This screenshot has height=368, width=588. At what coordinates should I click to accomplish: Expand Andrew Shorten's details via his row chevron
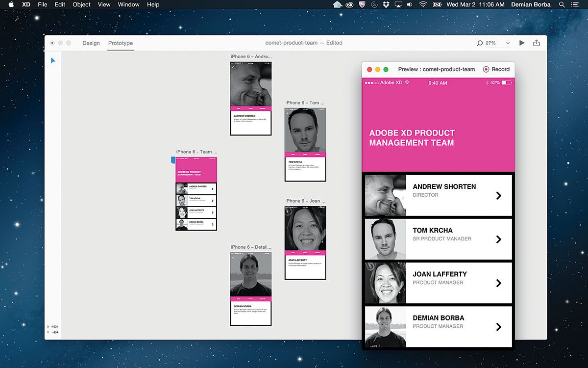click(499, 195)
